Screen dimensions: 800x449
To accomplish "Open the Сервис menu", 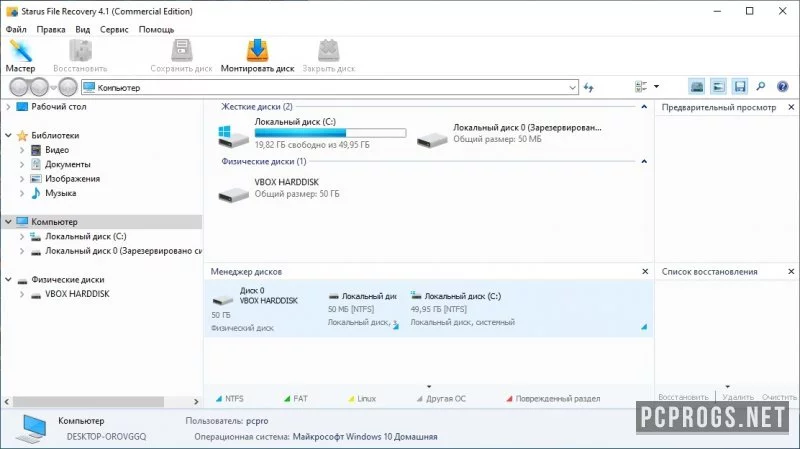I will click(x=114, y=30).
